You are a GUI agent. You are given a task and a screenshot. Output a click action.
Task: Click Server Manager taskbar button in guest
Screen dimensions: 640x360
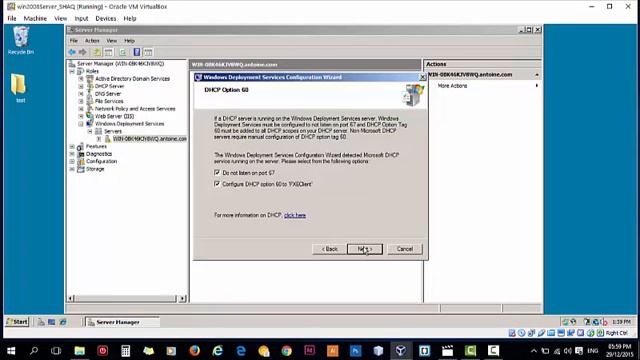pos(122,322)
